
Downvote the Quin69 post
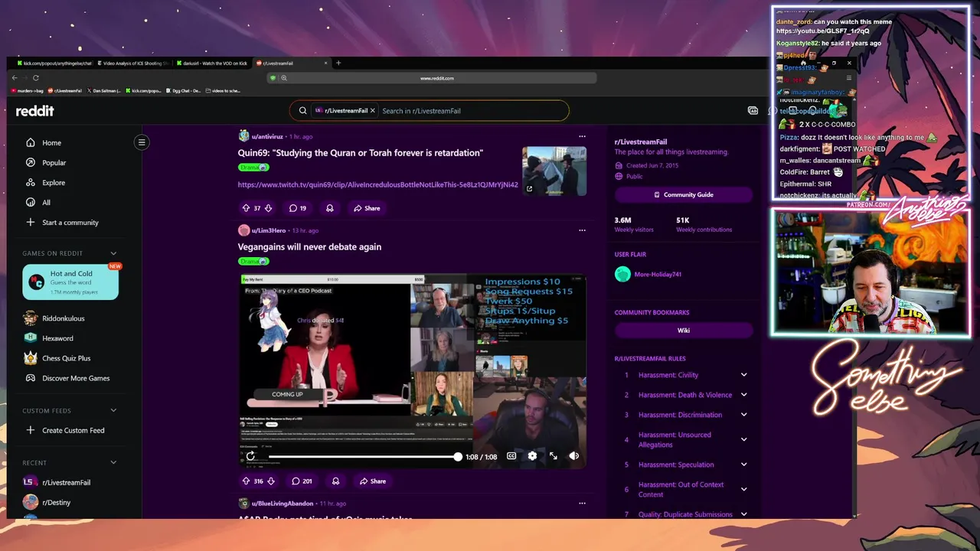coord(268,208)
